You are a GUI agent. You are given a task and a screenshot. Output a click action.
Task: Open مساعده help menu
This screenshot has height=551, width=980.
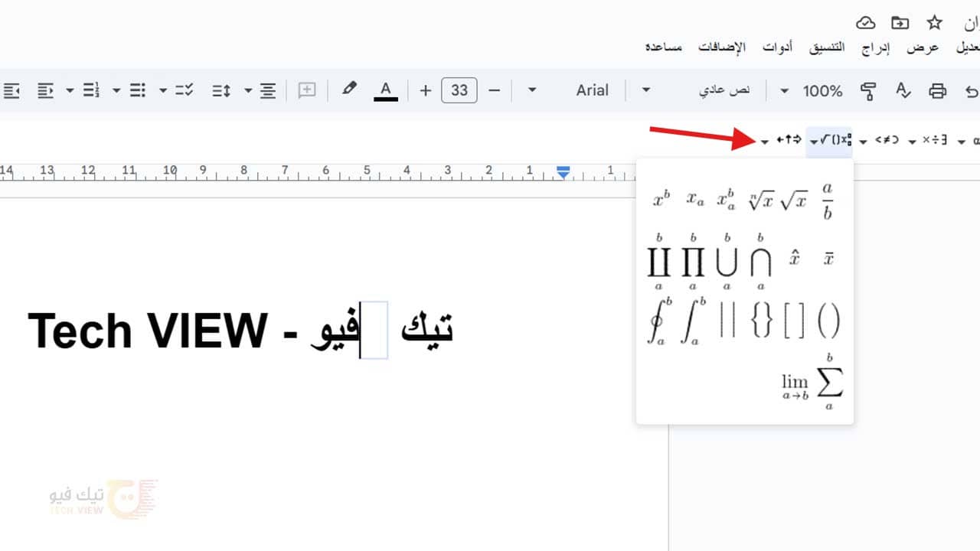(664, 47)
